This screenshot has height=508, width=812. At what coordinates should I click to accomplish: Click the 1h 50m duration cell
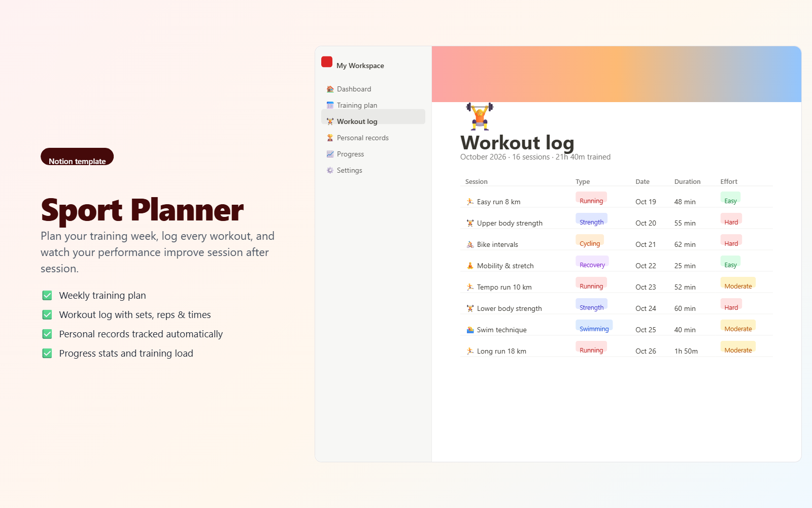click(x=686, y=351)
